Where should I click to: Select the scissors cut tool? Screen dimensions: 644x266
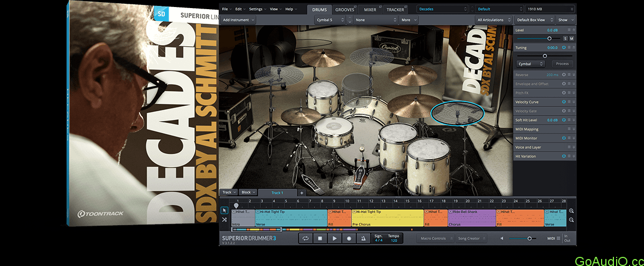224,220
